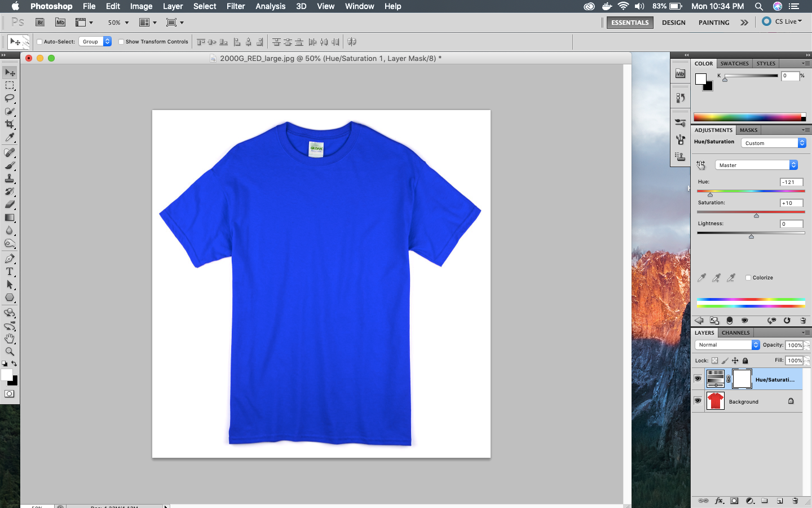Reset the adjustment to defaults
The width and height of the screenshot is (812, 508).
[x=787, y=321]
